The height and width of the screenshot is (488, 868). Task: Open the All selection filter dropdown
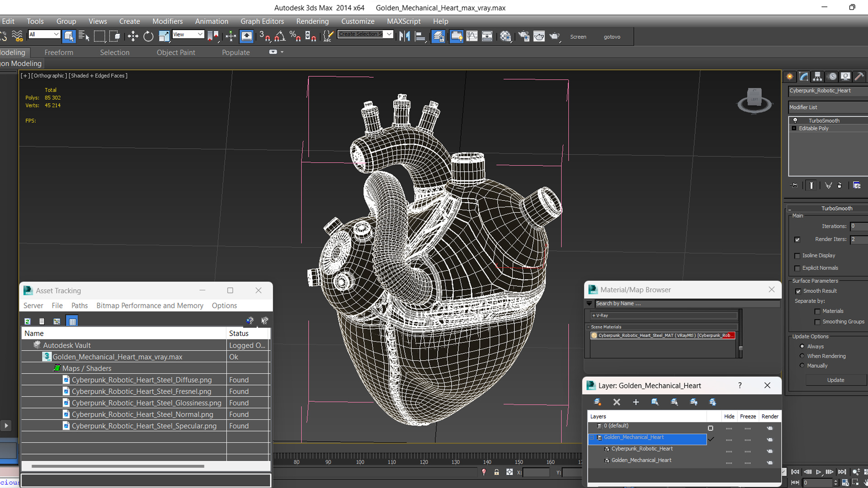click(44, 34)
